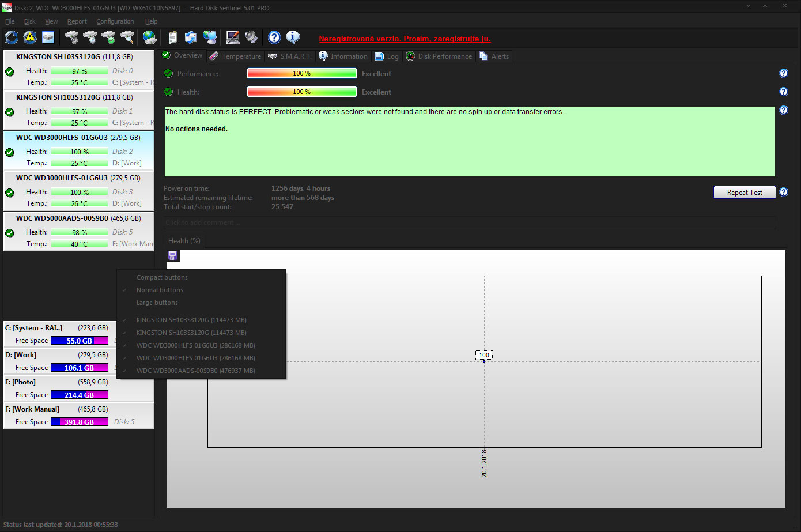The height and width of the screenshot is (532, 801).
Task: Click the C: drive 55,0 GB free space bar
Action: [x=80, y=341]
